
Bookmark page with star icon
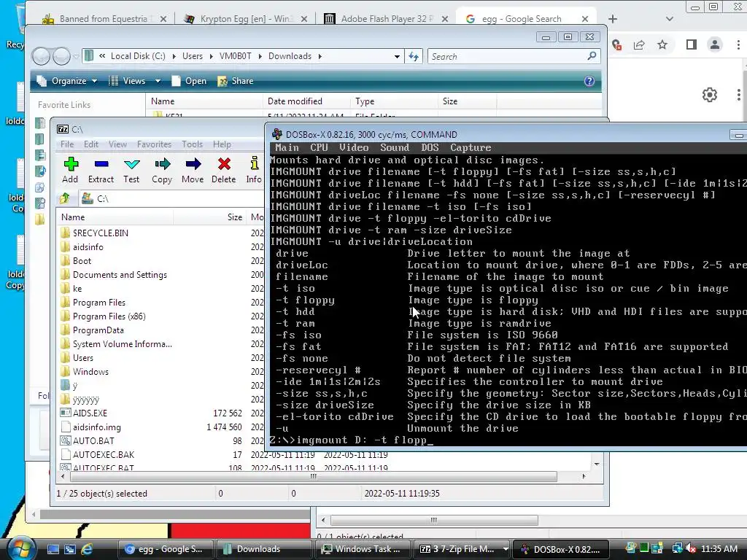[x=662, y=44]
